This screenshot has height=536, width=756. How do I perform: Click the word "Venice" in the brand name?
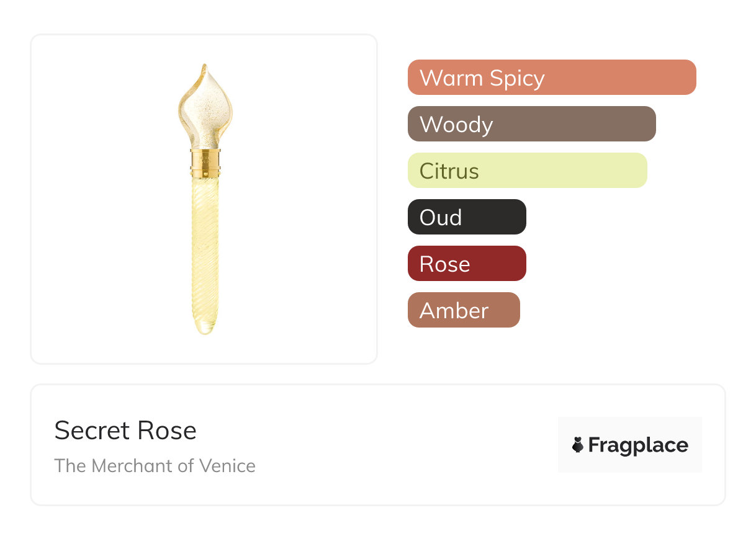(x=227, y=465)
